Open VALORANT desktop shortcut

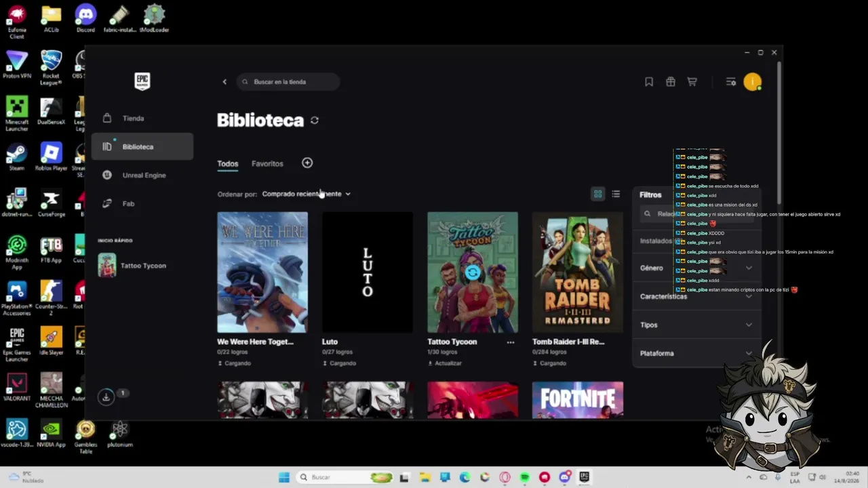(17, 387)
